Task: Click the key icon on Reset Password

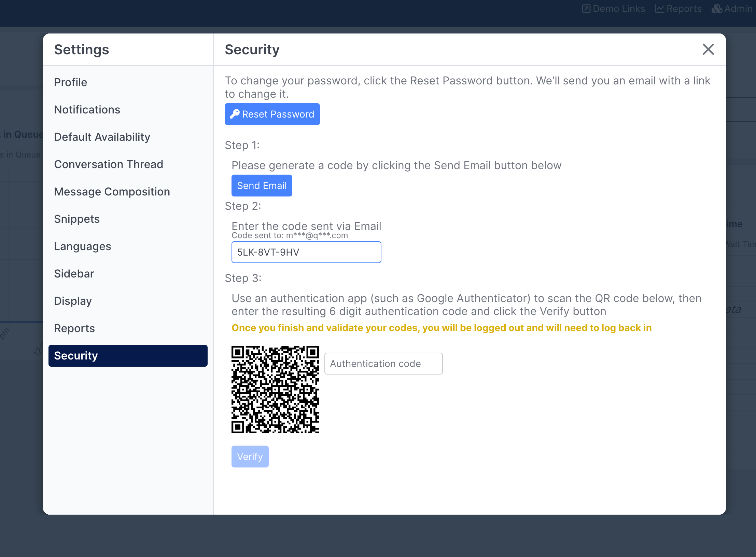Action: (235, 114)
